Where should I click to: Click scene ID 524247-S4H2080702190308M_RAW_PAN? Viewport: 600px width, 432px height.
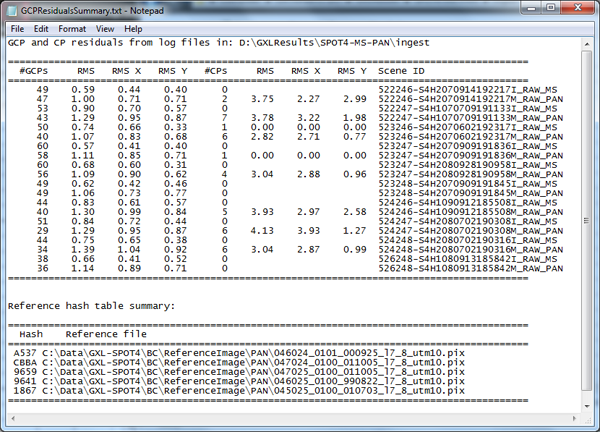click(471, 231)
